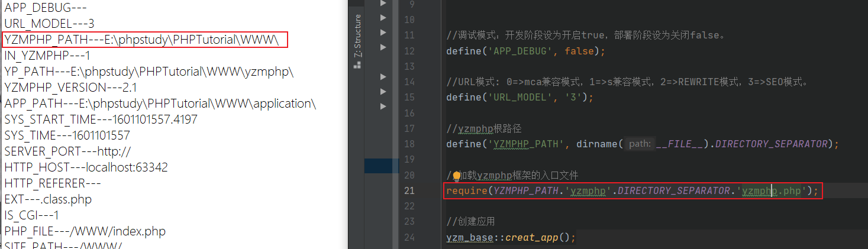Click the EXT---.class.php output line

48,199
